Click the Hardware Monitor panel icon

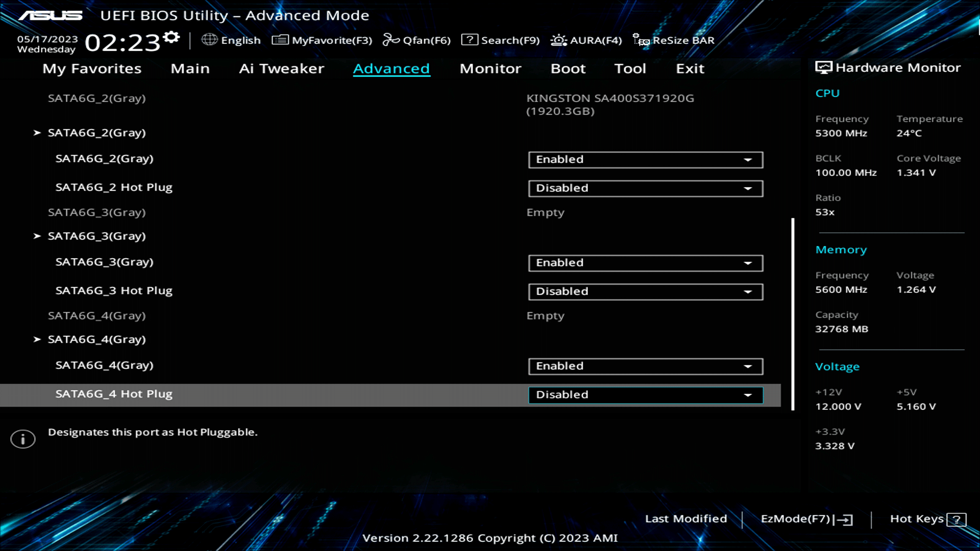pos(823,67)
